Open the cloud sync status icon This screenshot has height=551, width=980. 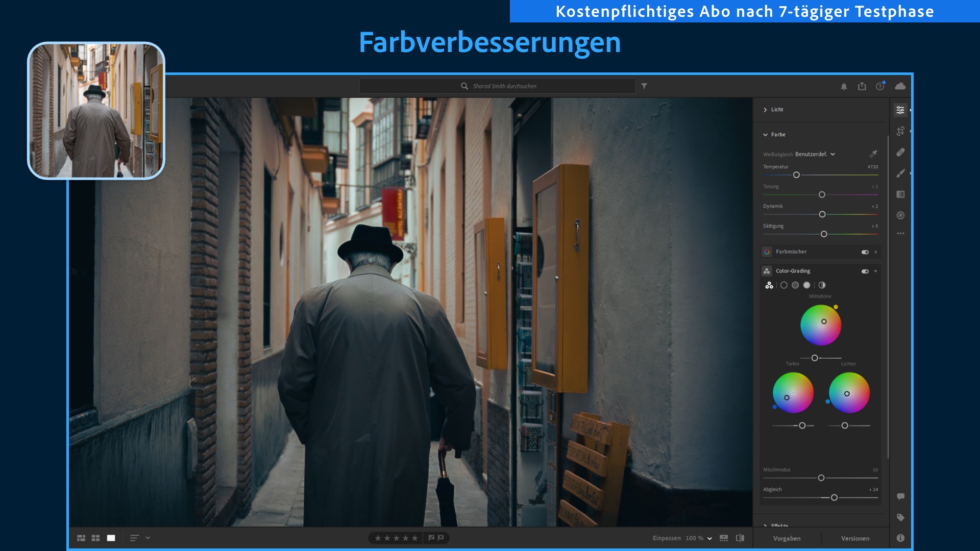pyautogui.click(x=900, y=86)
